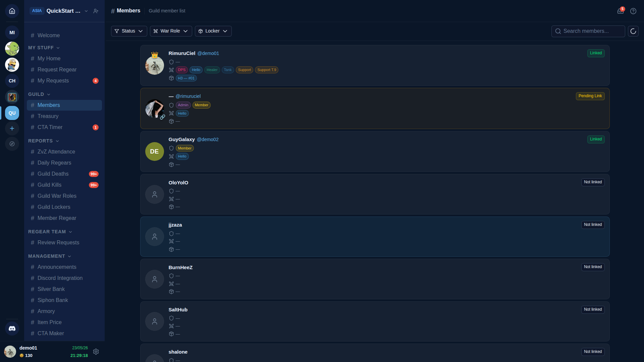Click the Pending Link badge
This screenshot has width=644, height=362.
pos(590,96)
